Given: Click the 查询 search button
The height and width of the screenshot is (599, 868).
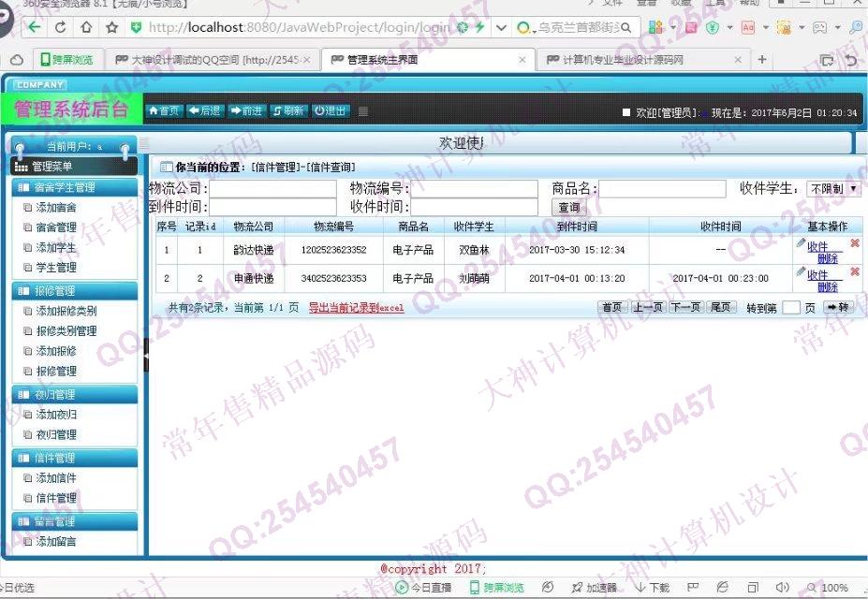Looking at the screenshot, I should click(568, 208).
